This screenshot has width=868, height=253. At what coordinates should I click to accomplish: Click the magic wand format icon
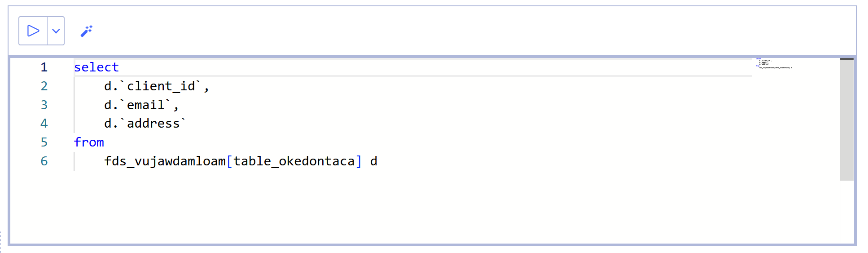(x=86, y=31)
